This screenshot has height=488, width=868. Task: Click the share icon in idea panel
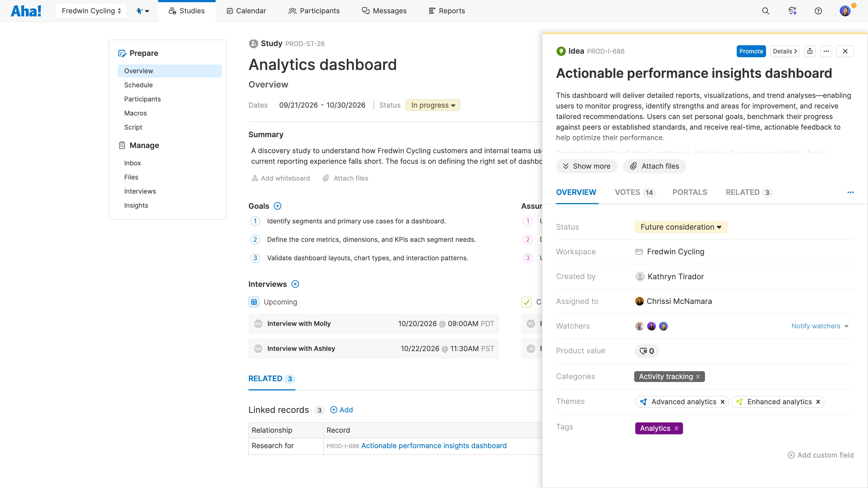tap(810, 51)
